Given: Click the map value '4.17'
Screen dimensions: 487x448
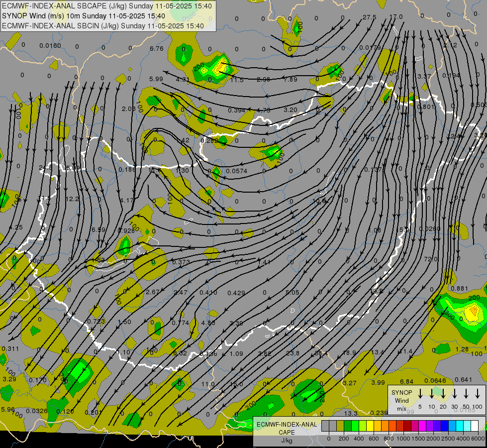Looking at the screenshot, I should (x=127, y=201).
